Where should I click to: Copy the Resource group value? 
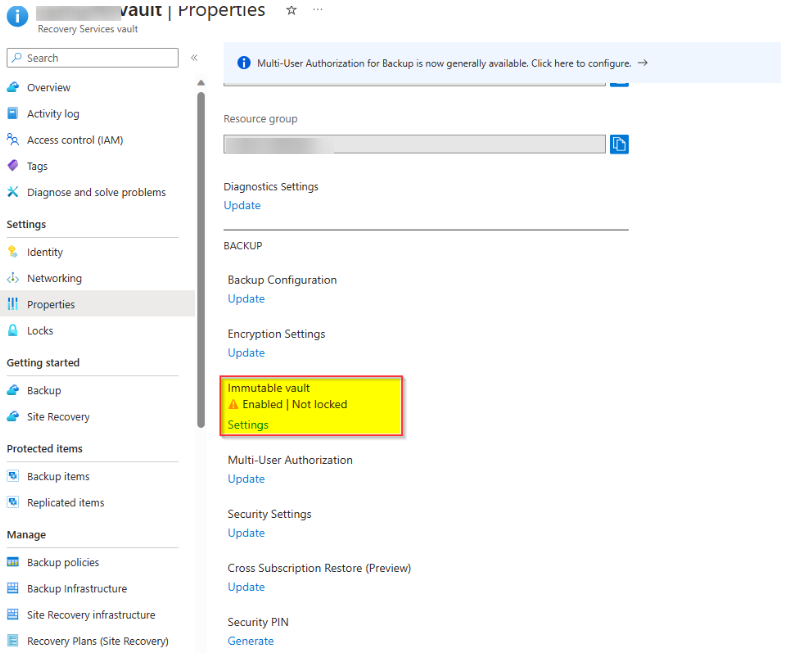point(619,144)
